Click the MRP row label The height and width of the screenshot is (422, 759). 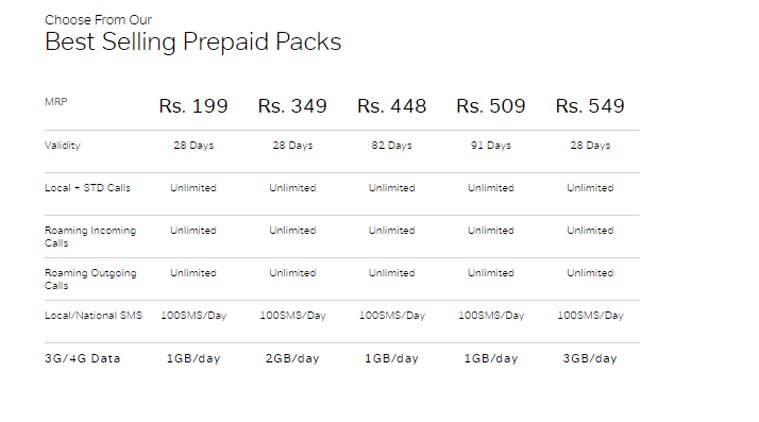click(56, 102)
